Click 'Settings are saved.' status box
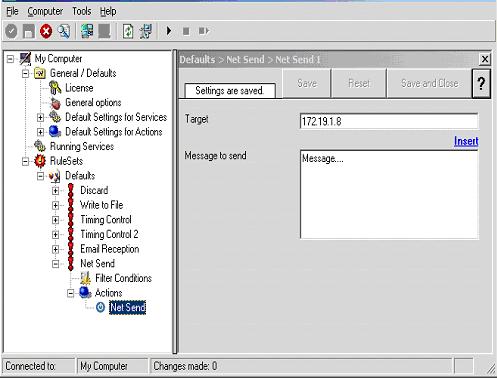The width and height of the screenshot is (497, 379). pyautogui.click(x=230, y=90)
